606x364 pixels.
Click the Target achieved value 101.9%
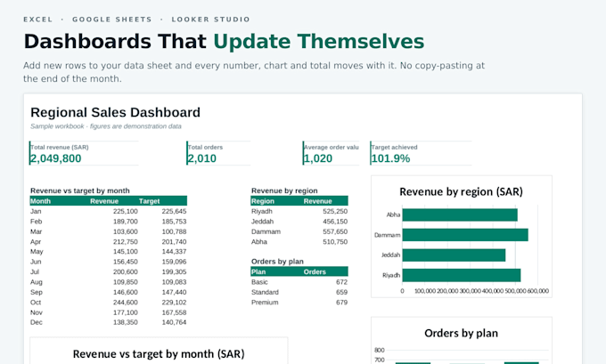point(390,158)
